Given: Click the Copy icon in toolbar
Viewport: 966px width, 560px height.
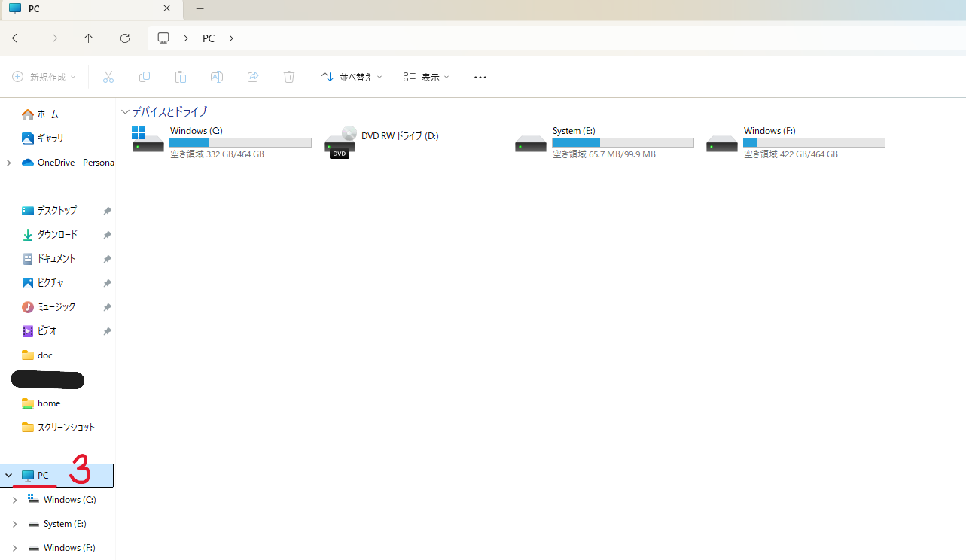Looking at the screenshot, I should tap(145, 77).
